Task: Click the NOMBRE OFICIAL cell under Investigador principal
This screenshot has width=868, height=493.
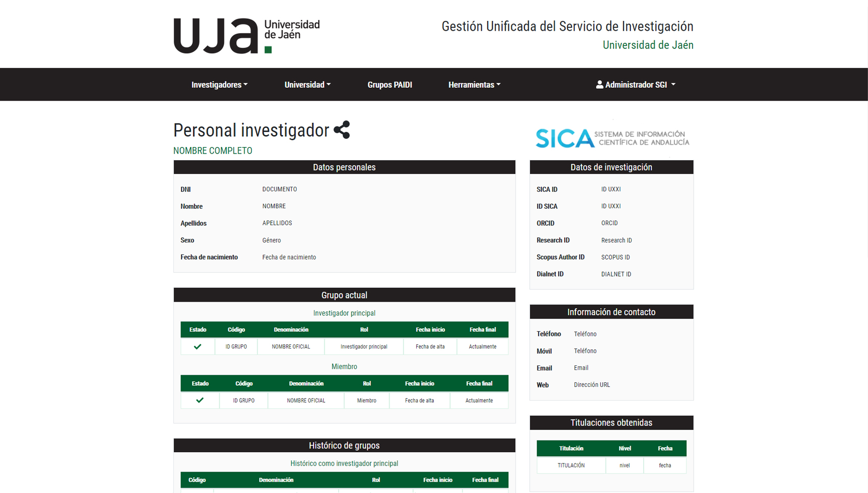Action: pos(291,347)
